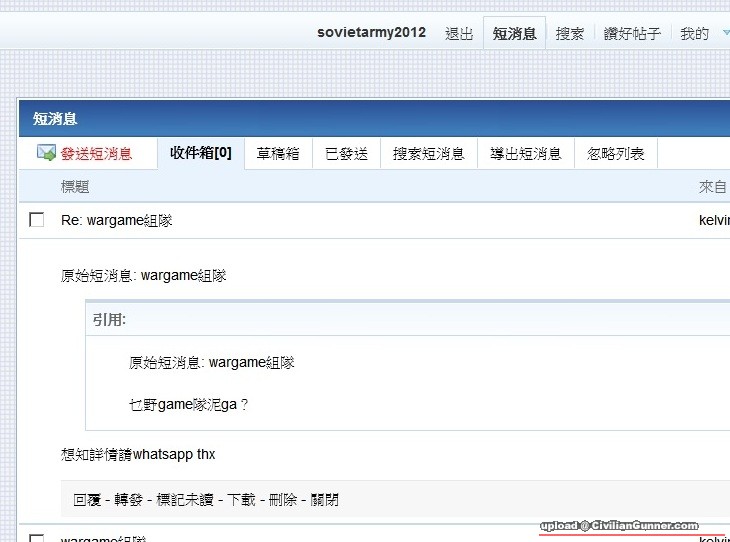The width and height of the screenshot is (730, 542).
Task: Click the envelope icon beside 發送短消息
Action: click(46, 153)
